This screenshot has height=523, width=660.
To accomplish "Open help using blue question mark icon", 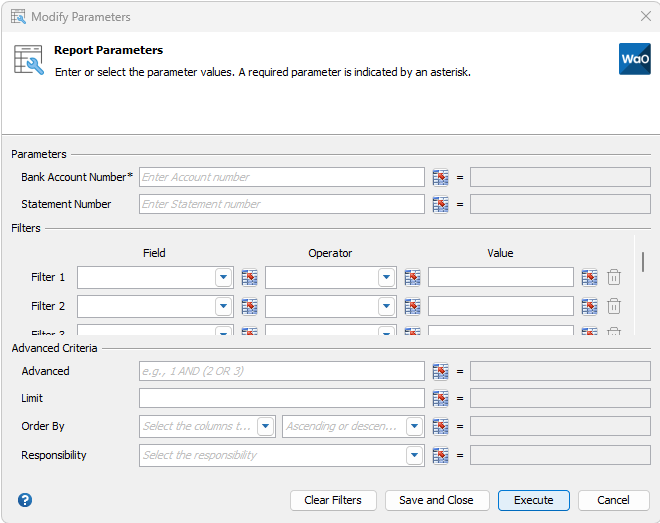I will coord(25,500).
